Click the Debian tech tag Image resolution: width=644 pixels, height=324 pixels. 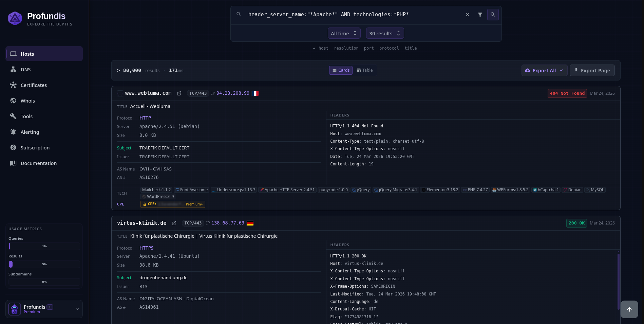572,190
